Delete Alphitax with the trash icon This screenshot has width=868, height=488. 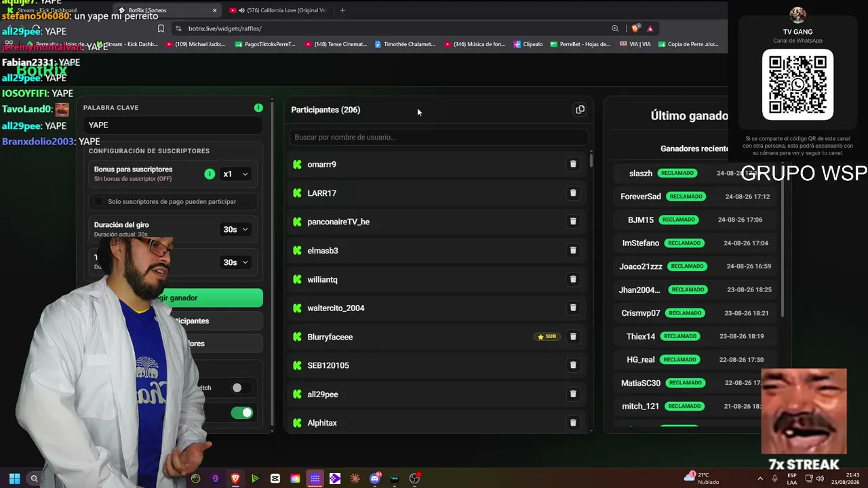pyautogui.click(x=573, y=423)
